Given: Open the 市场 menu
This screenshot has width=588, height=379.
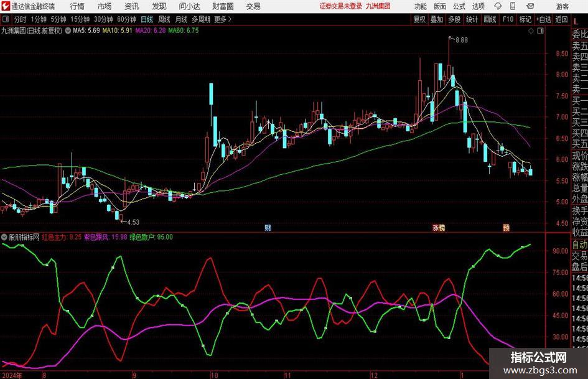Looking at the screenshot, I should (x=105, y=6).
